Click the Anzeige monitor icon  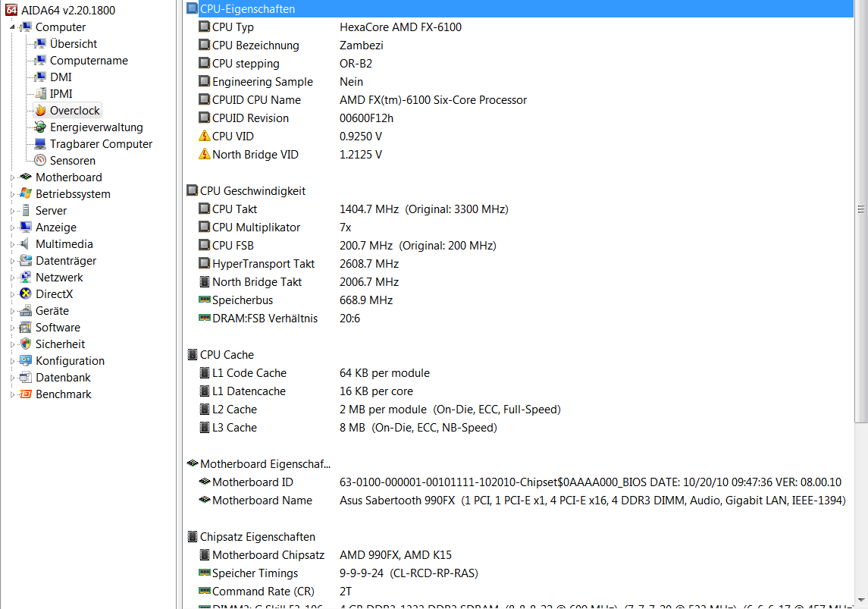click(x=26, y=227)
